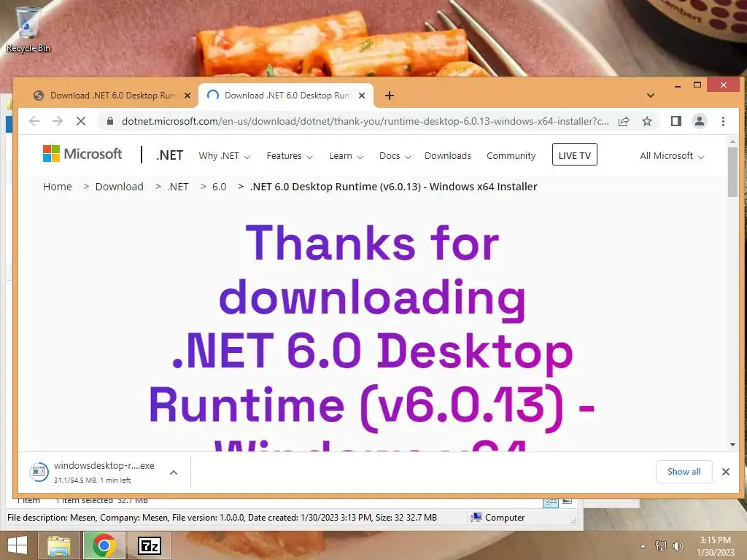Screen dimensions: 747x560
Task: Switch Explorer window to details view icon
Action: coord(551,502)
